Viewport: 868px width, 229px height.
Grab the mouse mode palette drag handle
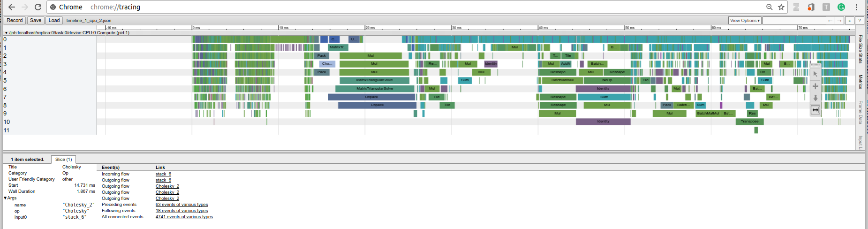(815, 65)
